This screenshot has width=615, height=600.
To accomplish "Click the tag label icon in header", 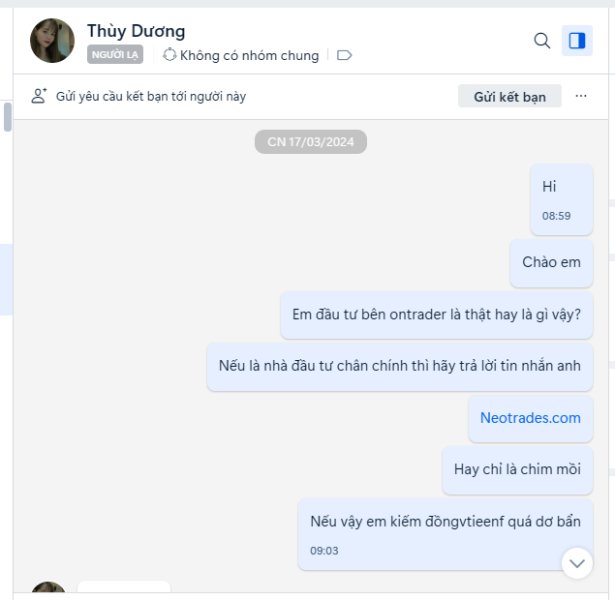I will pyautogui.click(x=344, y=55).
